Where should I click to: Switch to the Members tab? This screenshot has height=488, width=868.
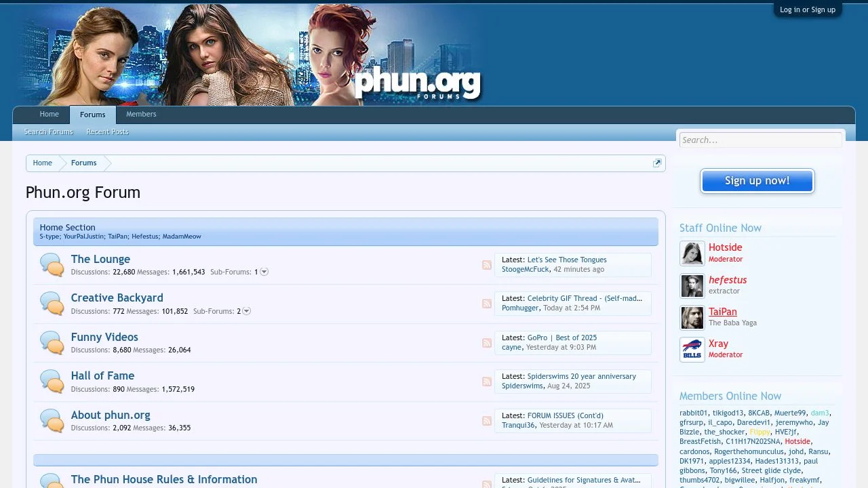140,114
